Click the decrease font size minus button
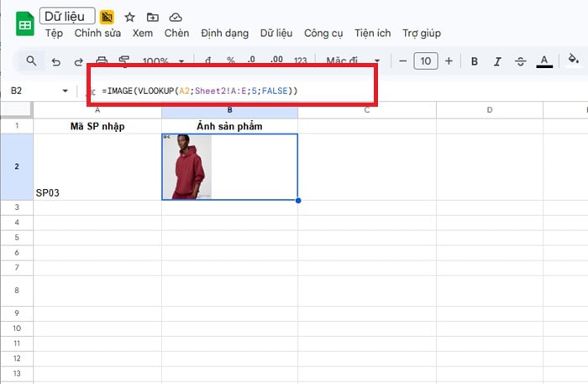This screenshot has height=384, width=588. 403,61
